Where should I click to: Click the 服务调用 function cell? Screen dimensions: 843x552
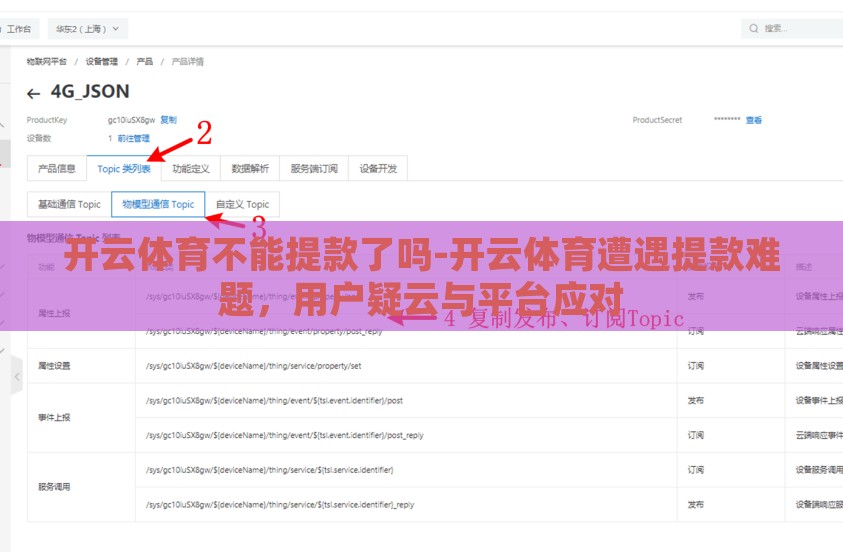(81, 487)
